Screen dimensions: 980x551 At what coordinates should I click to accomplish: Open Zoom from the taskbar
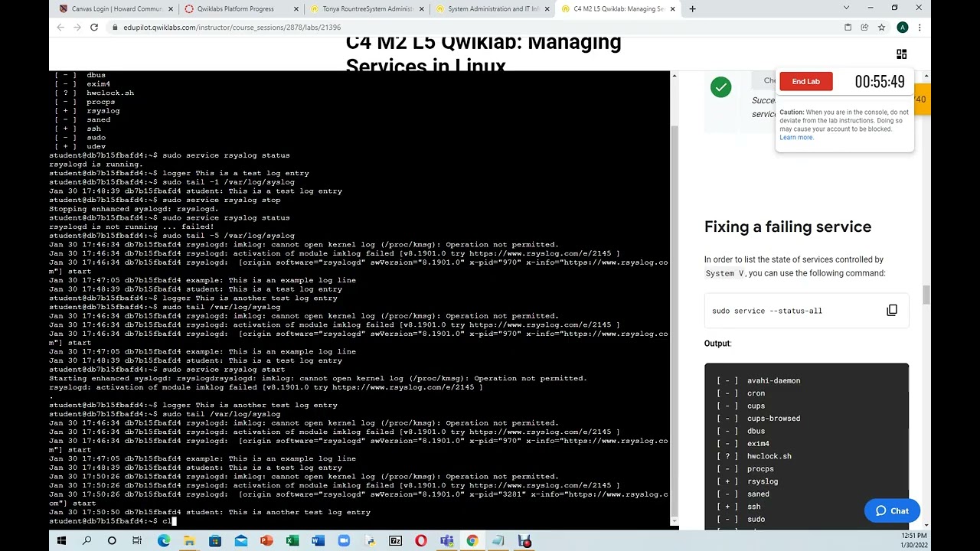[344, 541]
